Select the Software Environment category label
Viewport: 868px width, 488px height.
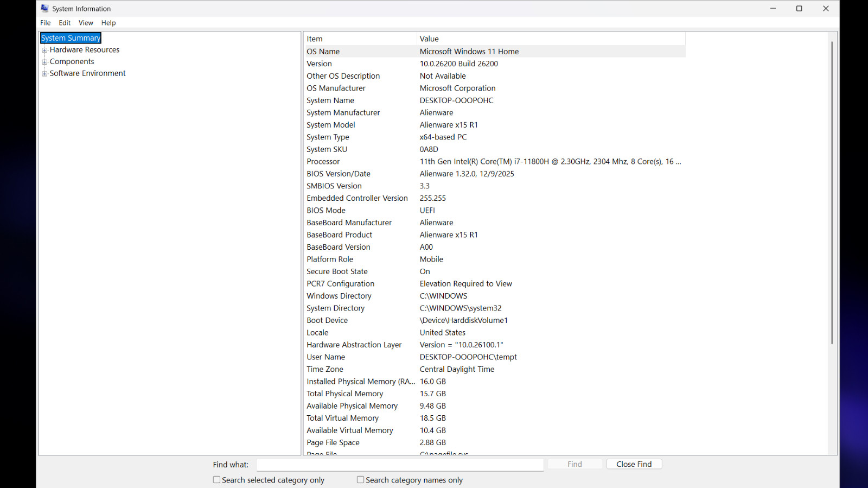[88, 74]
